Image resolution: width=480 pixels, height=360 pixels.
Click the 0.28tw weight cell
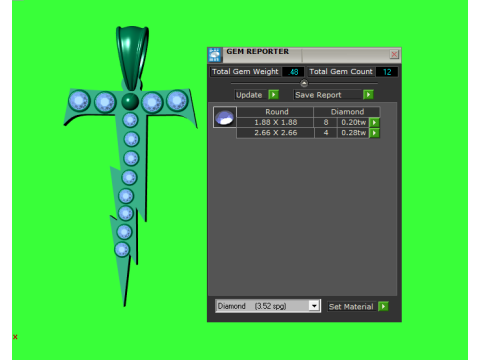(353, 133)
